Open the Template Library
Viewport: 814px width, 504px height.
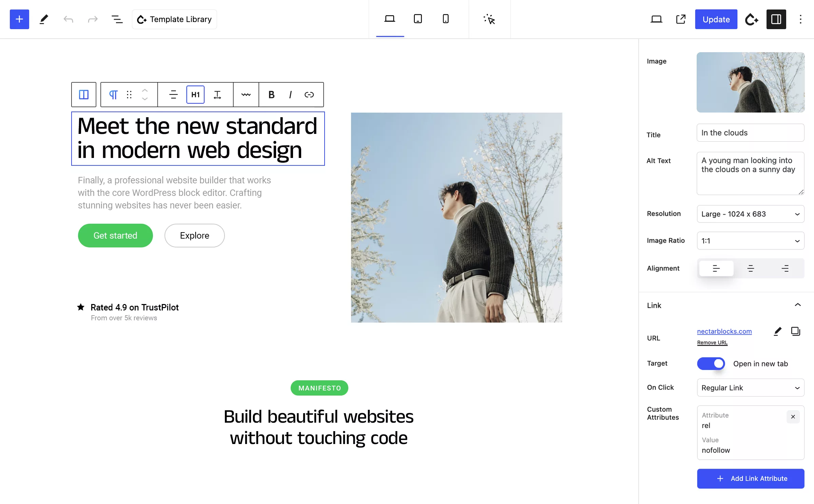coord(174,19)
